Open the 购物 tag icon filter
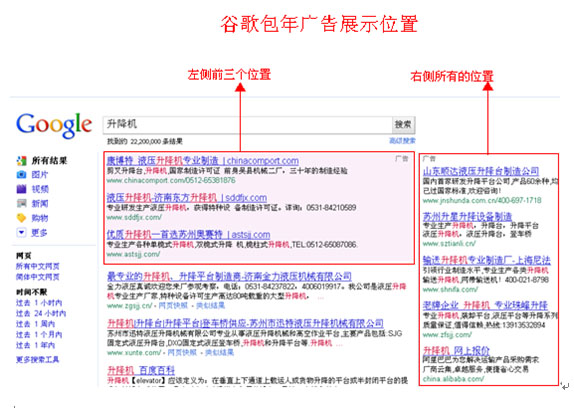 (22, 218)
